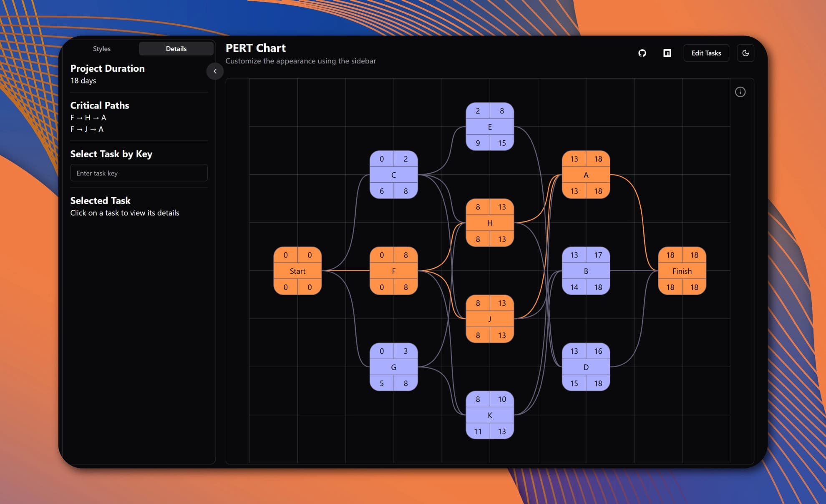Select the Details tab
This screenshot has width=826, height=504.
pyautogui.click(x=176, y=48)
